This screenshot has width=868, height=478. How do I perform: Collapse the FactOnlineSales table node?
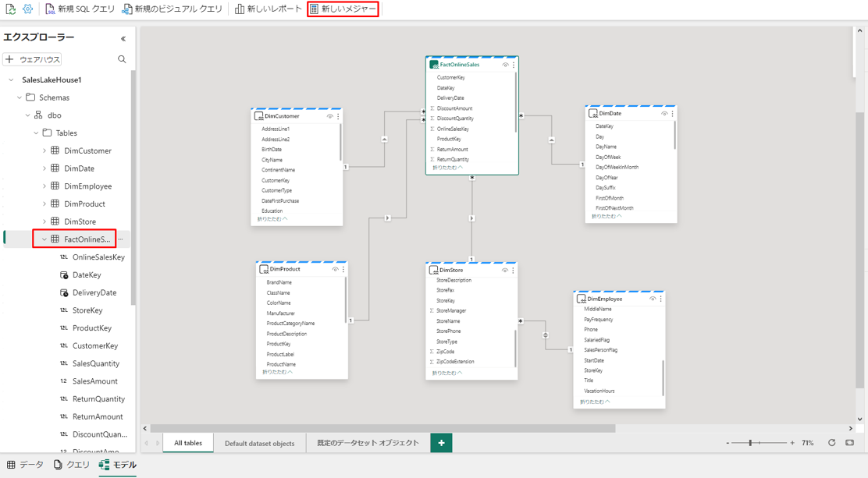pyautogui.click(x=44, y=239)
